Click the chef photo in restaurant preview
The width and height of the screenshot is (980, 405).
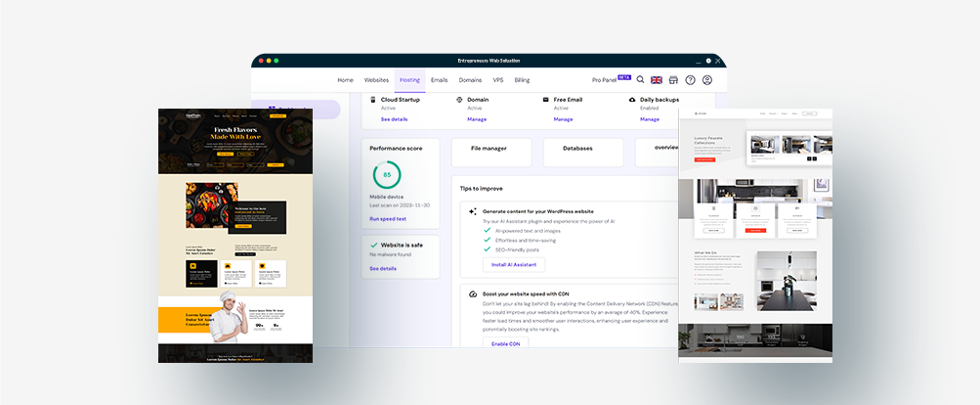[x=230, y=316]
